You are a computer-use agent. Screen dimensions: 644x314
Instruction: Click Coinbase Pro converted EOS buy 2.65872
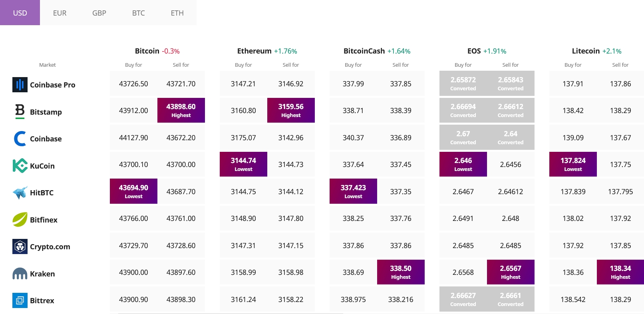[463, 83]
